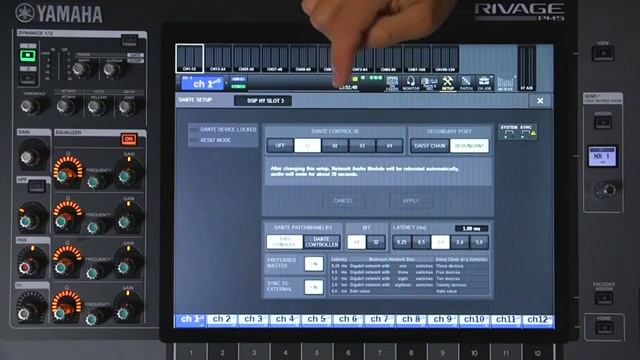Toggle the hardware EQUALIZER ON button
640x360 pixels.
pos(129,140)
